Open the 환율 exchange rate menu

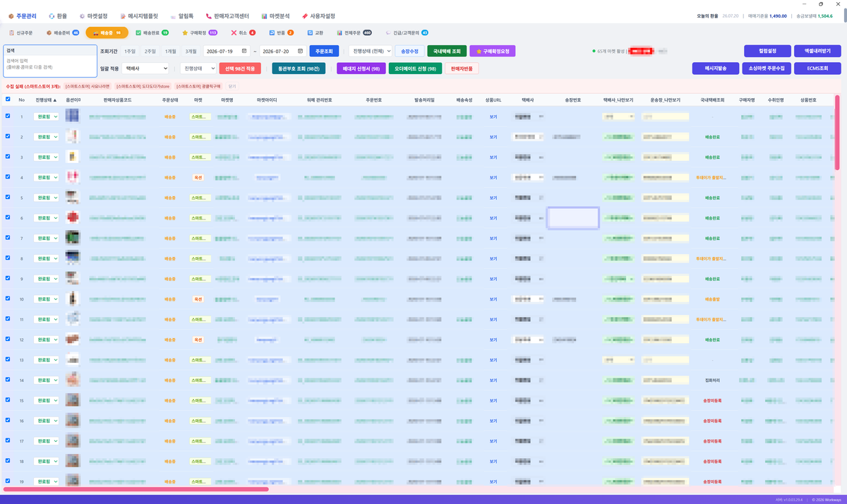tap(58, 16)
